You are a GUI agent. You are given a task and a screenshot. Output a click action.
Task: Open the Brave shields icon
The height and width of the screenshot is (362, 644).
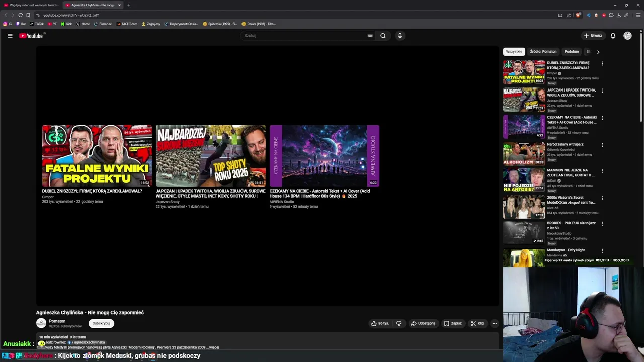tap(578, 15)
